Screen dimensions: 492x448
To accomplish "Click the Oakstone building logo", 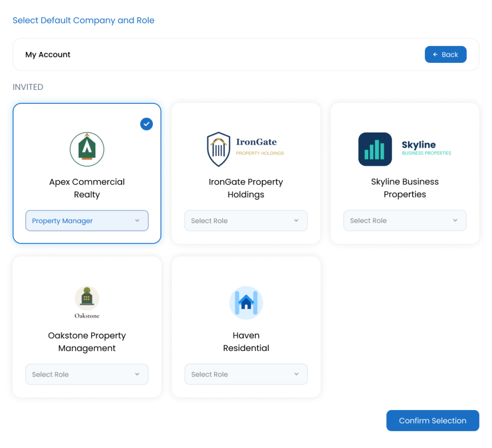I will [x=87, y=299].
